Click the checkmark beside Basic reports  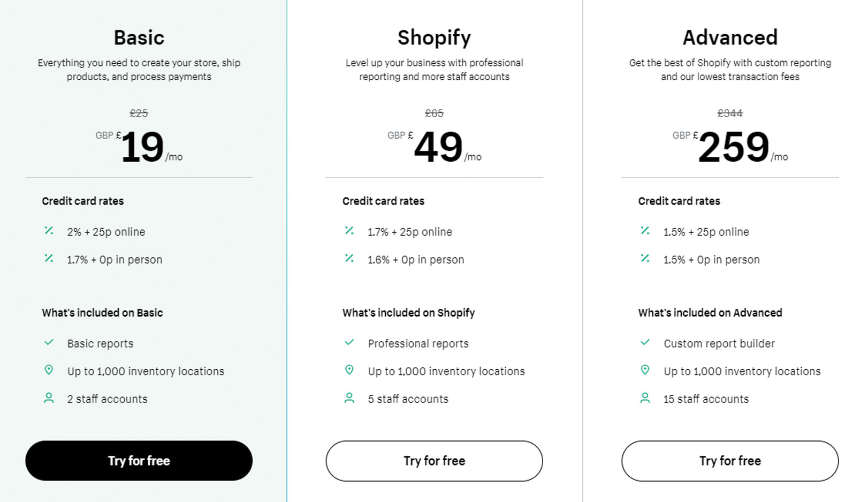pyautogui.click(x=49, y=343)
